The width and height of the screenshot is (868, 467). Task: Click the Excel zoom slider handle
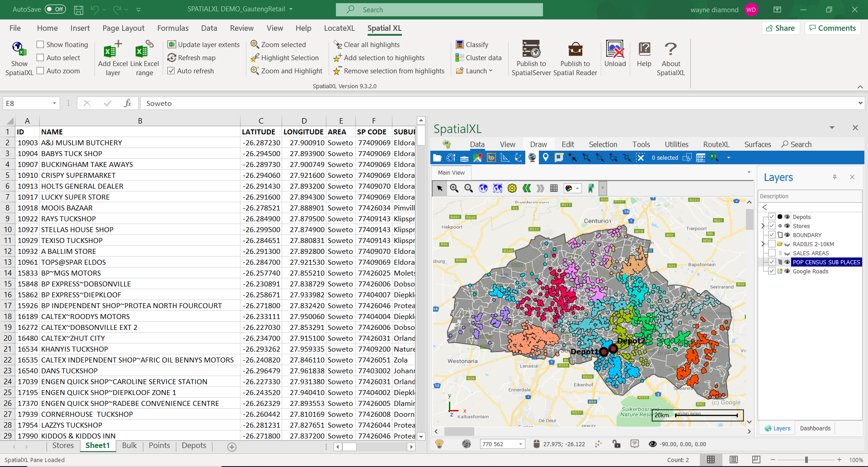click(806, 460)
